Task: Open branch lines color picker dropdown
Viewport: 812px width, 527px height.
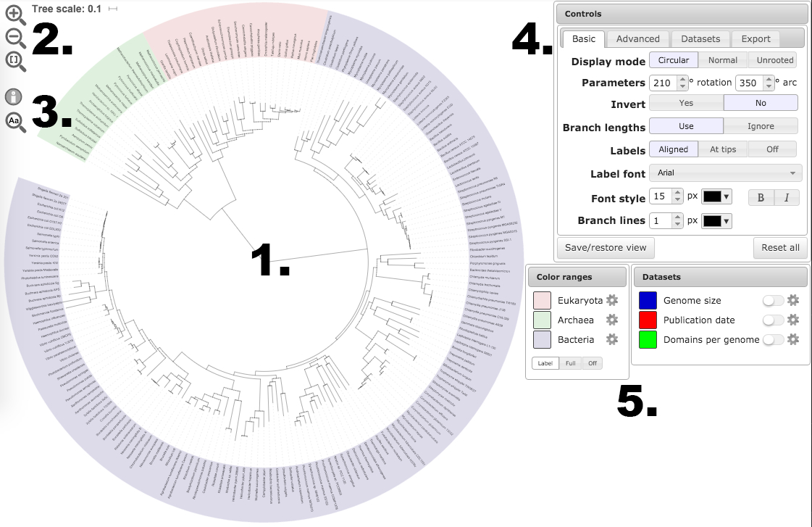Action: (716, 221)
